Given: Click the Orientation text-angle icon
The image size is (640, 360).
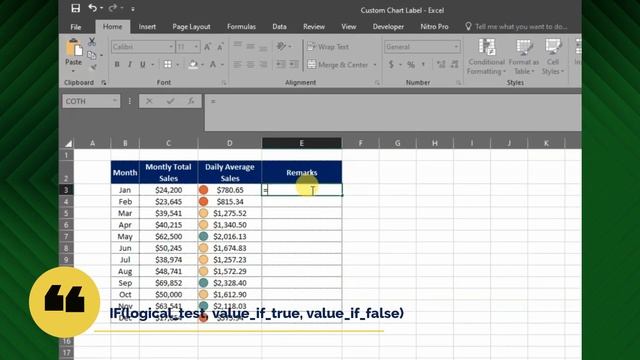Looking at the screenshot, I should [x=281, y=47].
